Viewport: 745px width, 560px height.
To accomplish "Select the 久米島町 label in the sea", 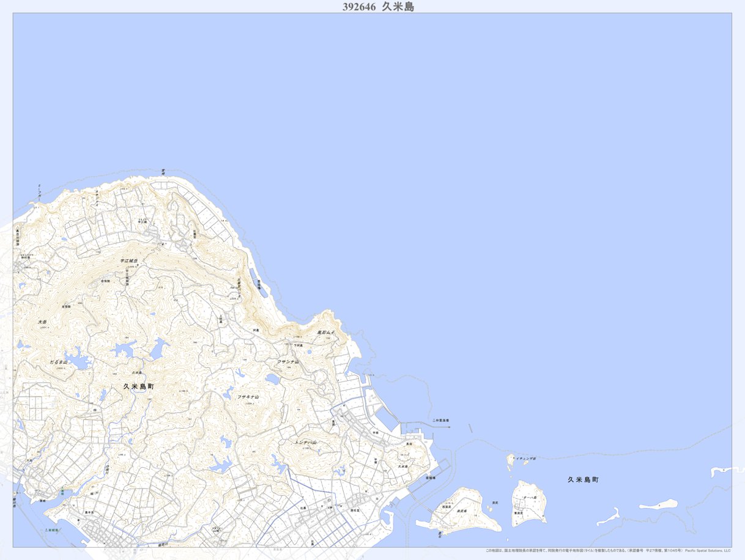I will click(582, 480).
